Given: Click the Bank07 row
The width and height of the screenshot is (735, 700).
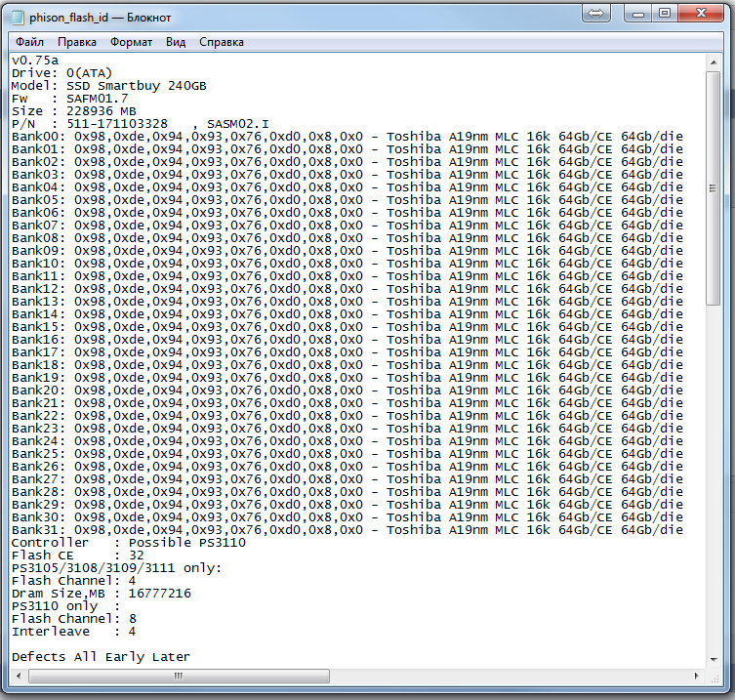Looking at the screenshot, I should click(347, 226).
